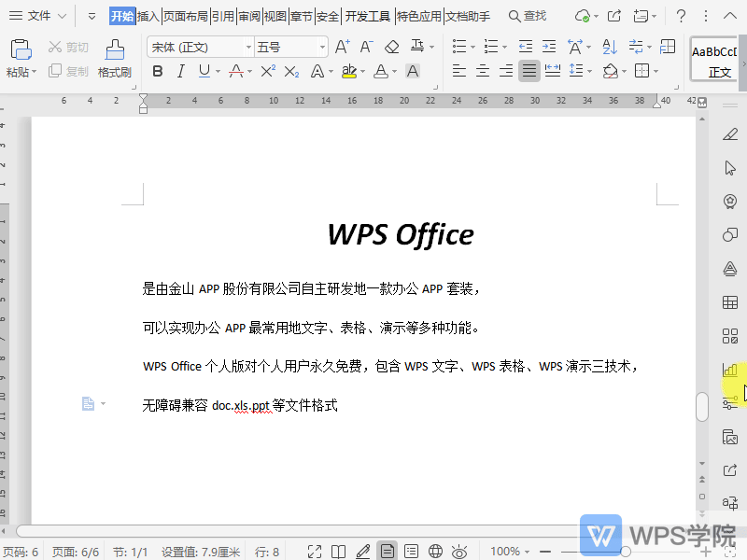Click the Copy (复制) button
Screen dimensions: 747x560
click(x=68, y=72)
